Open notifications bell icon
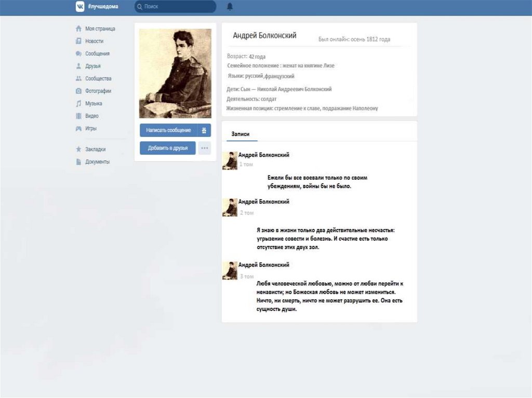 coord(230,6)
